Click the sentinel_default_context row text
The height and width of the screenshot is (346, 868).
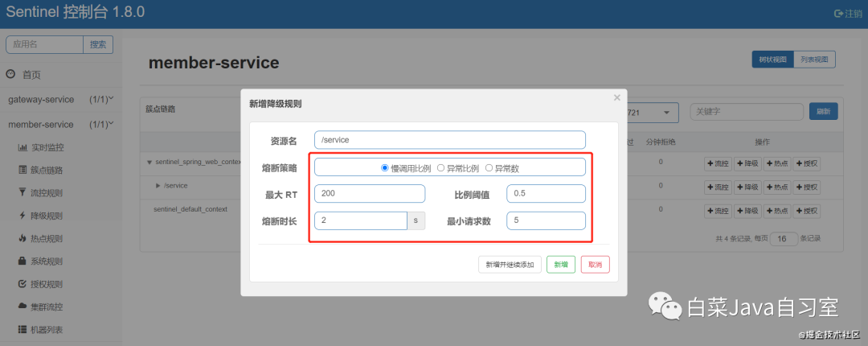[x=190, y=209]
